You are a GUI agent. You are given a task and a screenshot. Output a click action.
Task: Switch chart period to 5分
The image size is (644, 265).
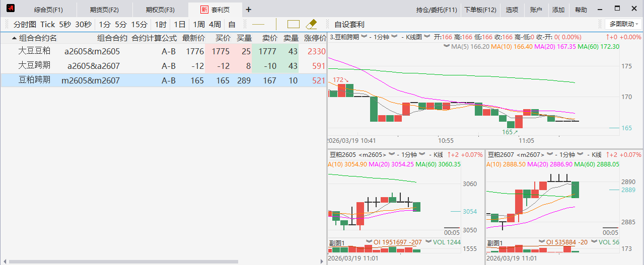tap(120, 24)
